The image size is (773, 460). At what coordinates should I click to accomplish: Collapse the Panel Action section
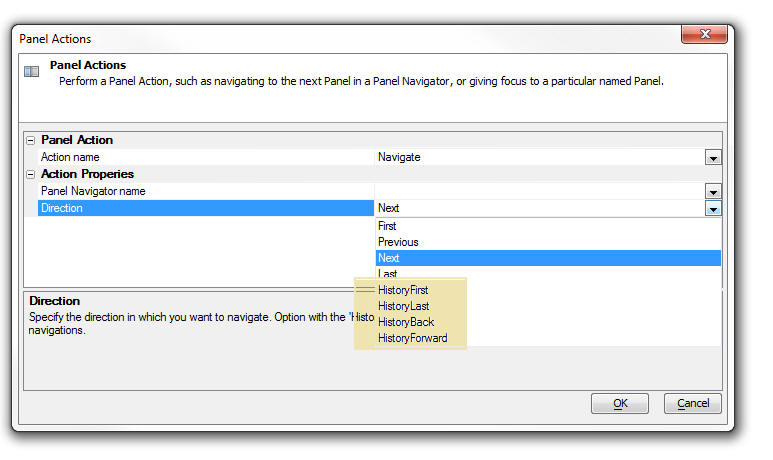pos(31,141)
